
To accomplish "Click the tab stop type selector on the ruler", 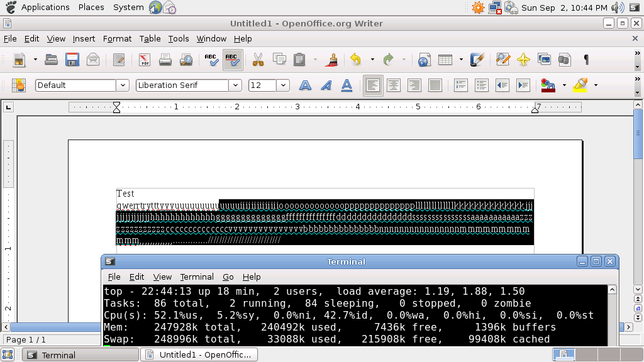I will [8, 107].
